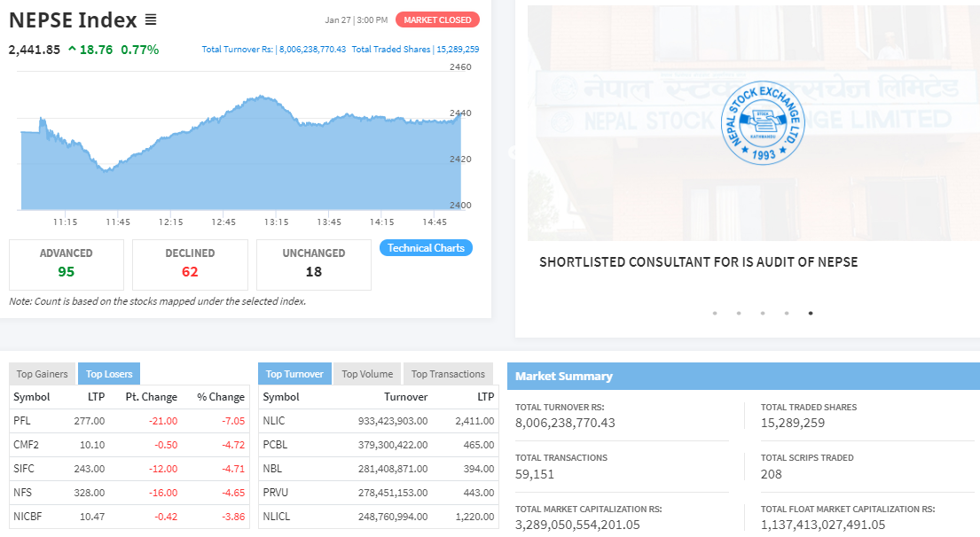Click the total transactions value '59,151'
Image resolution: width=980 pixels, height=537 pixels.
click(535, 475)
